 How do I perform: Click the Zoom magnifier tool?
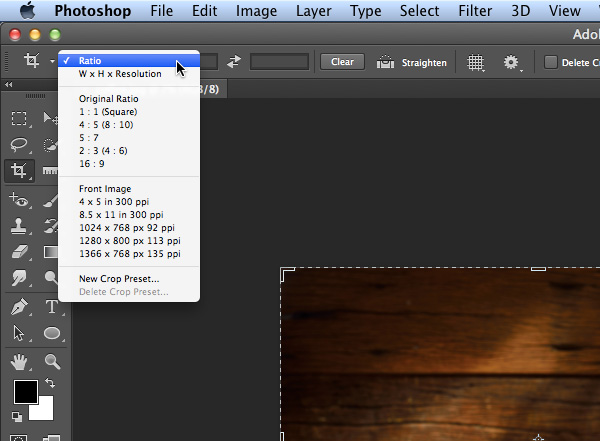tap(51, 361)
